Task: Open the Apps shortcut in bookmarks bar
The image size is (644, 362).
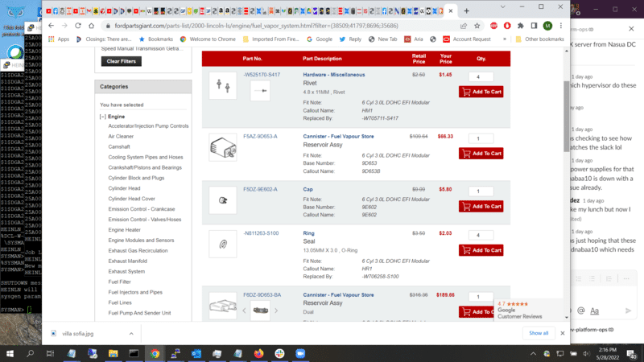Action: point(59,39)
